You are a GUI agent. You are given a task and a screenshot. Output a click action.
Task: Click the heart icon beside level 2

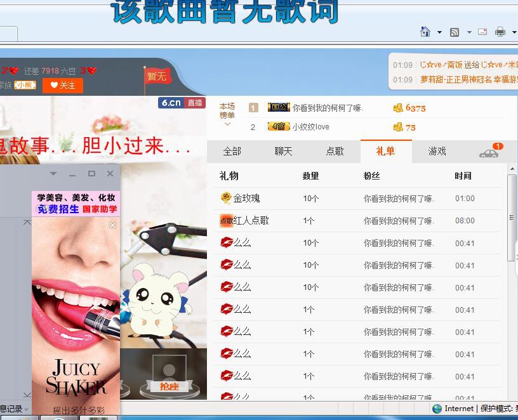(13, 70)
